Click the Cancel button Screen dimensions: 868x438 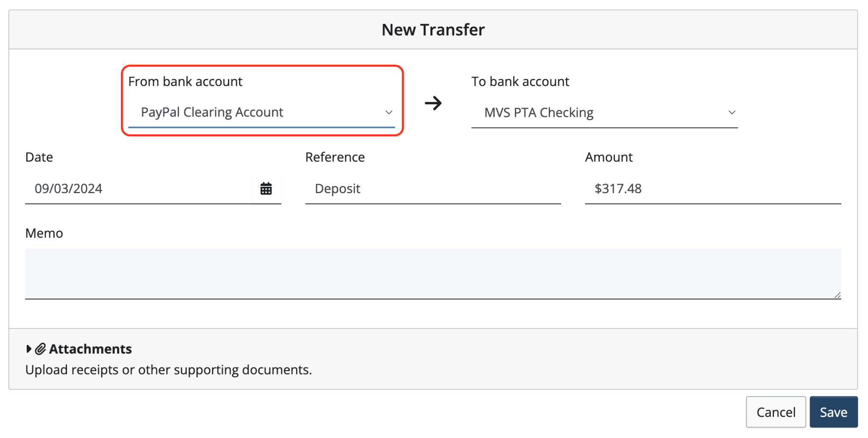(776, 411)
